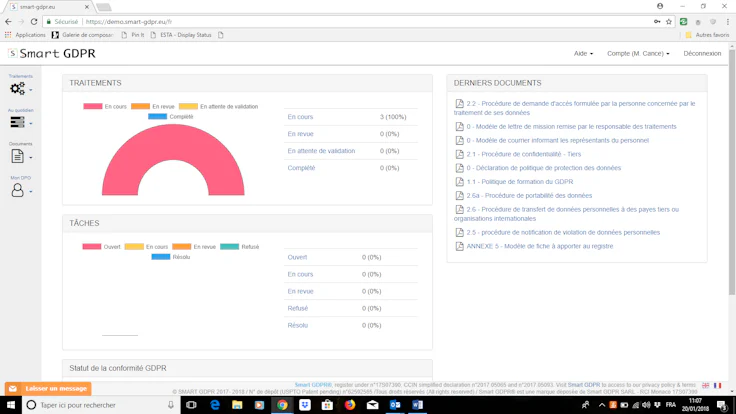This screenshot has height=414, width=736.
Task: Click the Smart GDPR logo
Action: tap(52, 54)
